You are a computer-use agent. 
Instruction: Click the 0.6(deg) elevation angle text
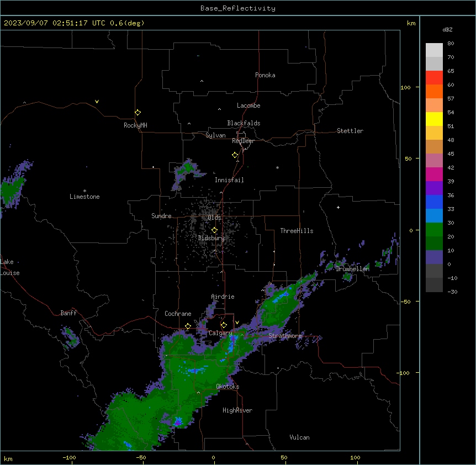click(127, 23)
